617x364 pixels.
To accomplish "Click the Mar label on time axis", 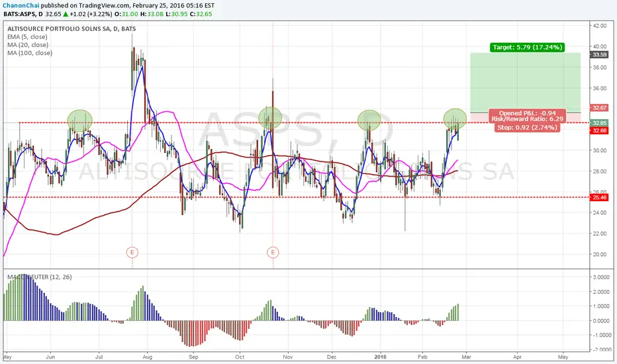I will 466,357.
